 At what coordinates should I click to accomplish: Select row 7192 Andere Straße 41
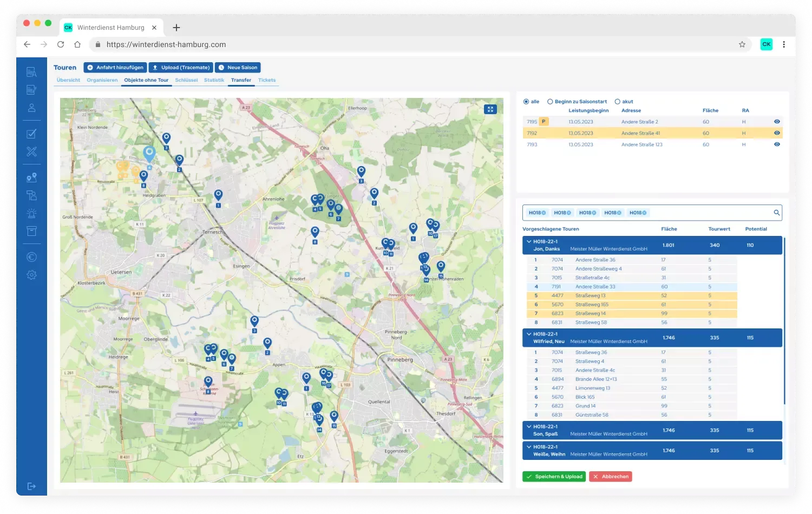(653, 133)
